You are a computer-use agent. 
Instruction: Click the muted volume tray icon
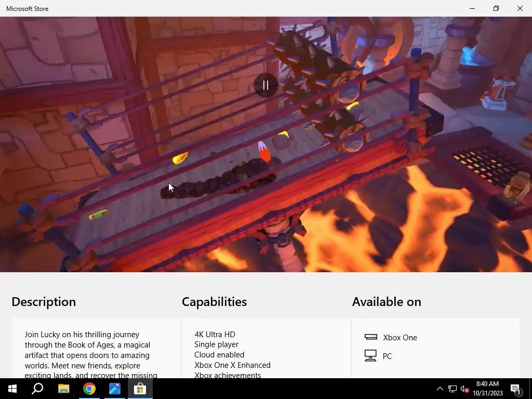pyautogui.click(x=464, y=389)
